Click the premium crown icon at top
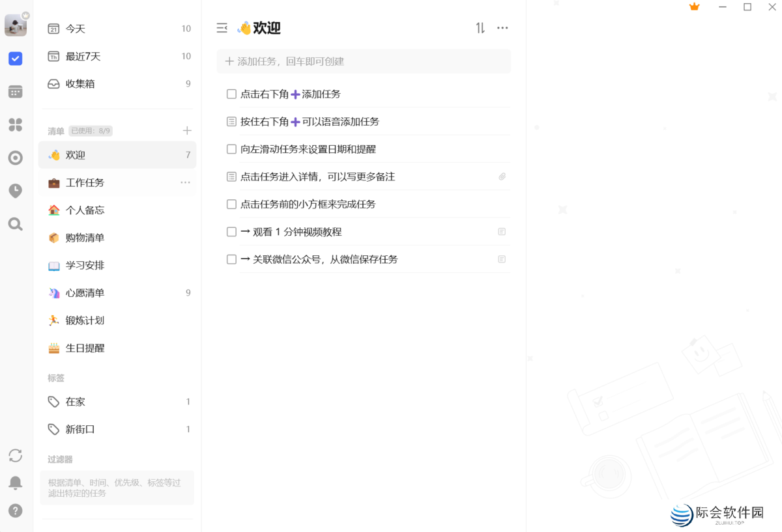782x532 pixels. pyautogui.click(x=694, y=7)
